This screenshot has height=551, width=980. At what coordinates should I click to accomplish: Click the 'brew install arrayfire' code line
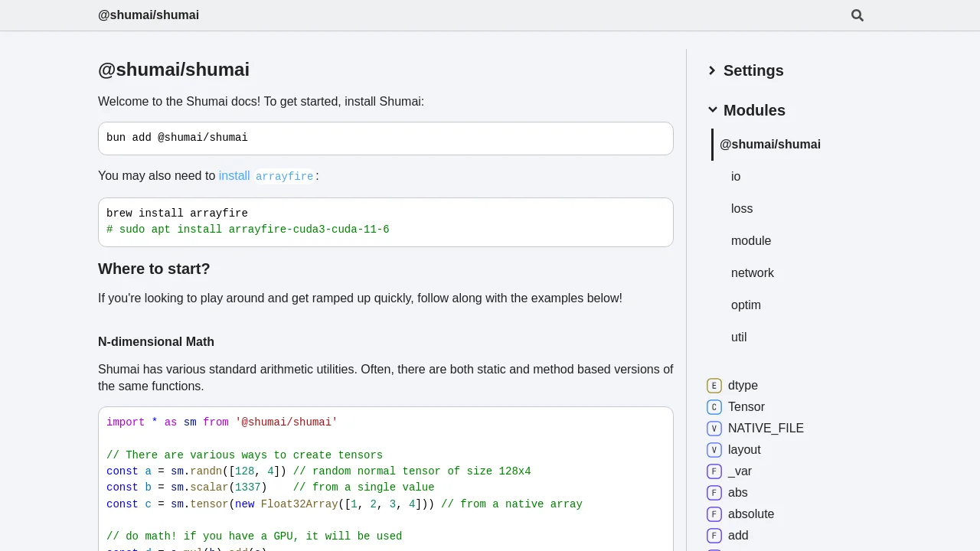pyautogui.click(x=177, y=214)
